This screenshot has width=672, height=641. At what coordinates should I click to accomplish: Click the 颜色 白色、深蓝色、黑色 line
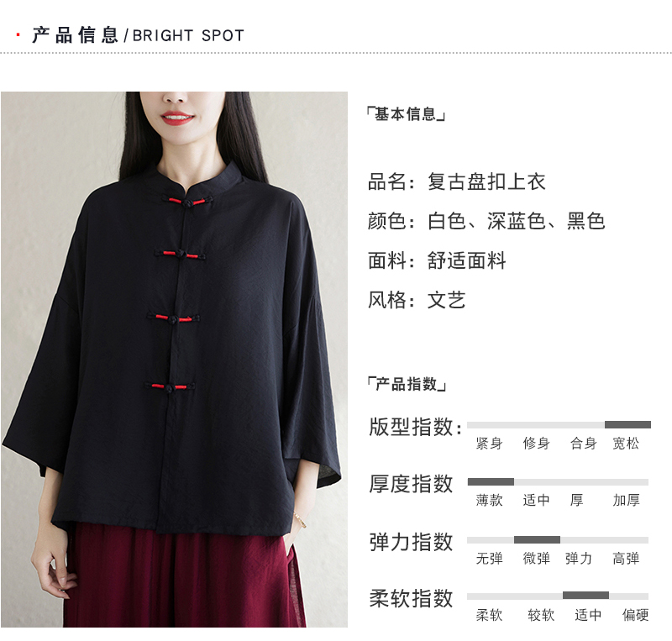point(486,221)
